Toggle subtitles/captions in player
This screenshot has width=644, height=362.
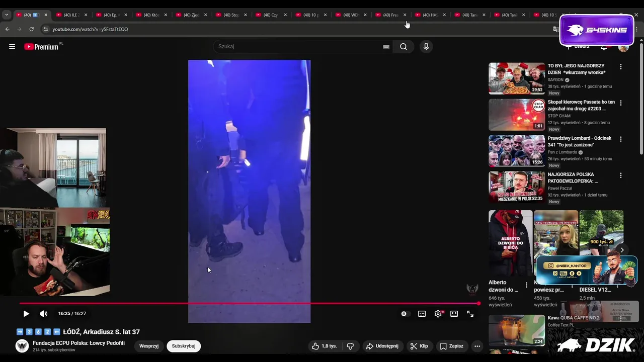(x=422, y=314)
